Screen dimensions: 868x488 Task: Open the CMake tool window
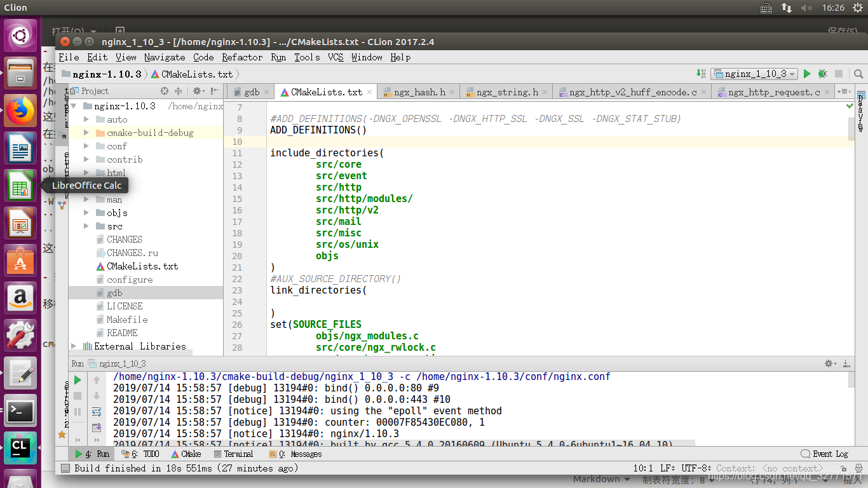tap(186, 454)
